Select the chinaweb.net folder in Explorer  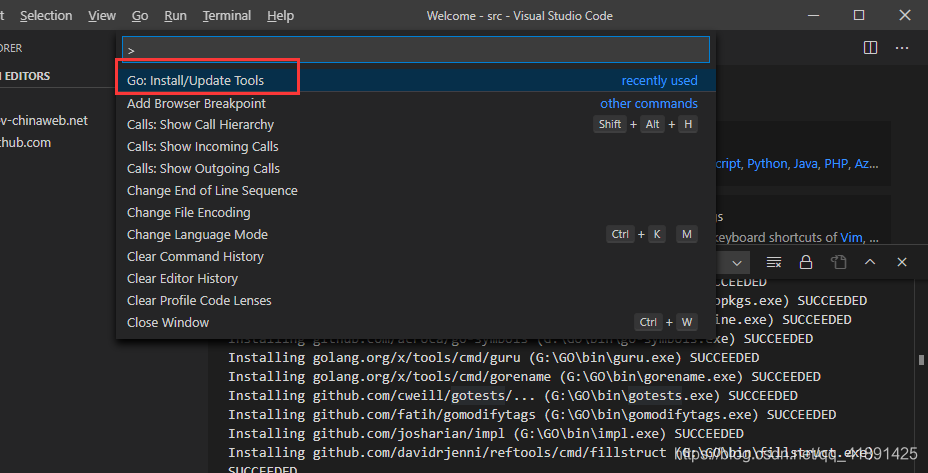point(44,121)
